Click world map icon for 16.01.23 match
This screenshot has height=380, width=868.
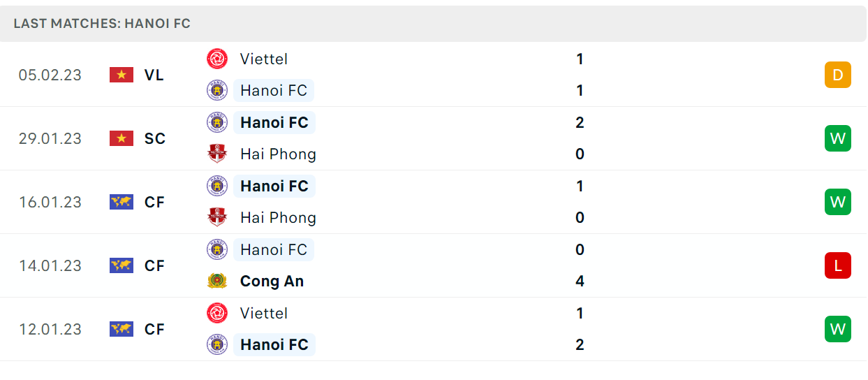point(122,202)
